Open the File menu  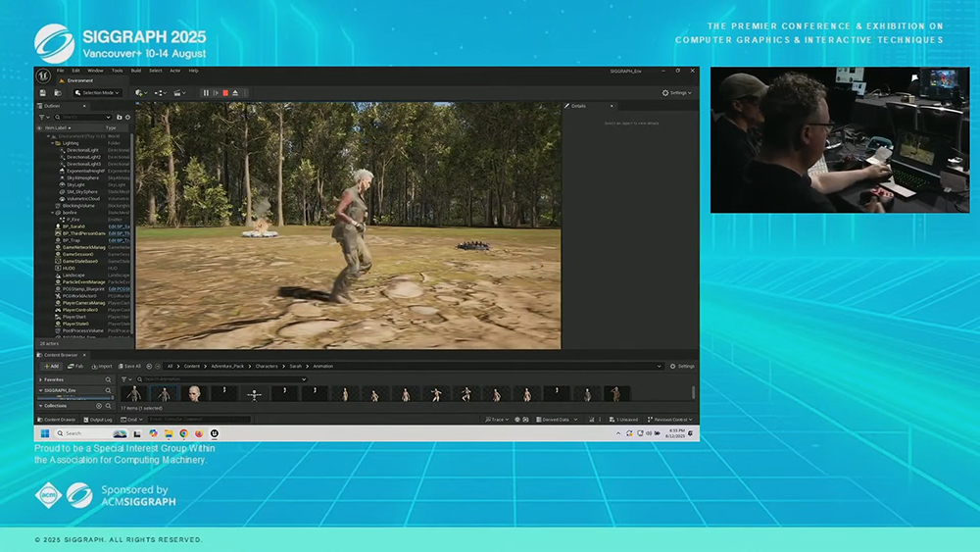tap(61, 71)
